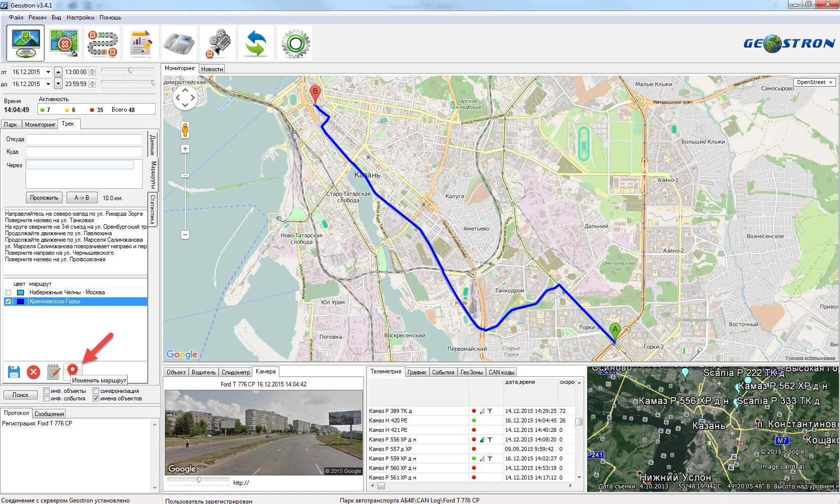Open the Файл menu

pos(16,18)
